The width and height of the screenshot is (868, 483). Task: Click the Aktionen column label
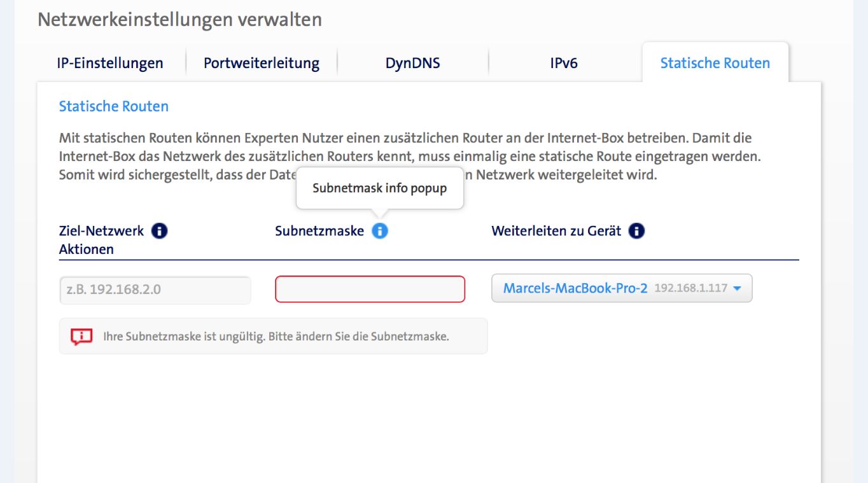coord(87,249)
